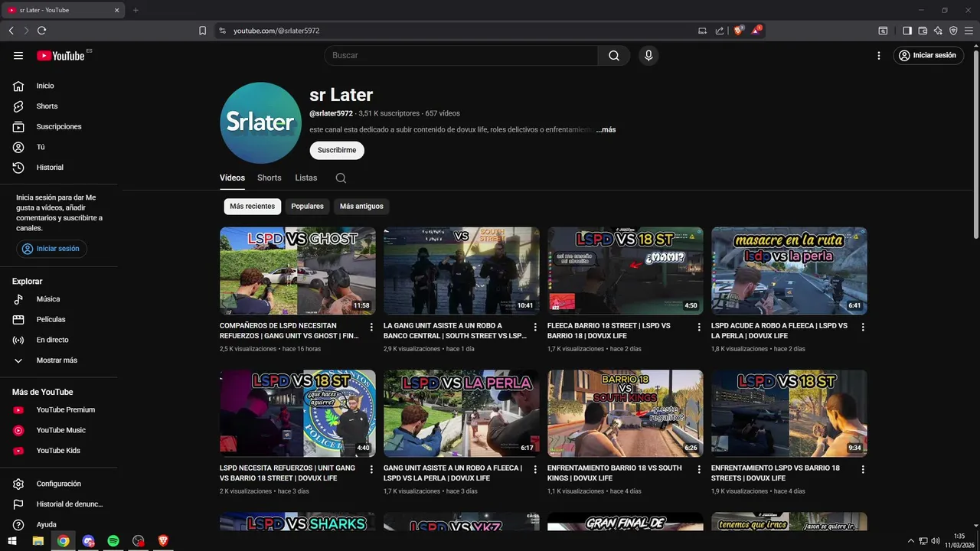The image size is (980, 551).
Task: Toggle the browser sidebar panel
Action: pyautogui.click(x=907, y=31)
